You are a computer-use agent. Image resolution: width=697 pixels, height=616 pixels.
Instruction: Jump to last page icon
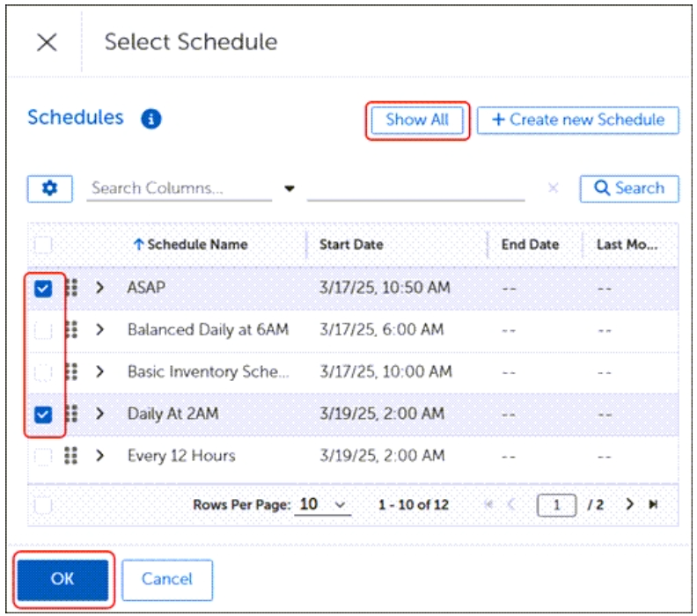pyautogui.click(x=653, y=505)
